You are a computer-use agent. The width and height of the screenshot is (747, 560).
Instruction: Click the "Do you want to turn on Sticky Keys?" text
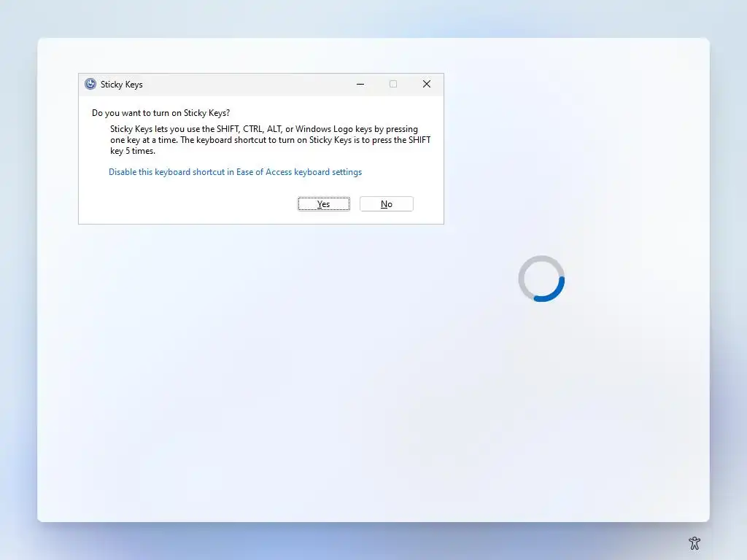(x=161, y=113)
